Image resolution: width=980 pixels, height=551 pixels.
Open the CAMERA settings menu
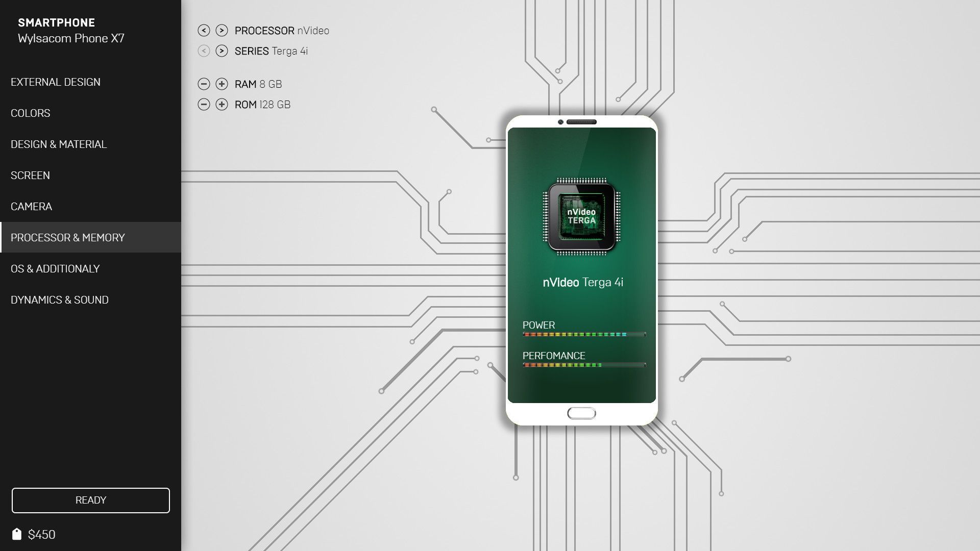pyautogui.click(x=32, y=206)
